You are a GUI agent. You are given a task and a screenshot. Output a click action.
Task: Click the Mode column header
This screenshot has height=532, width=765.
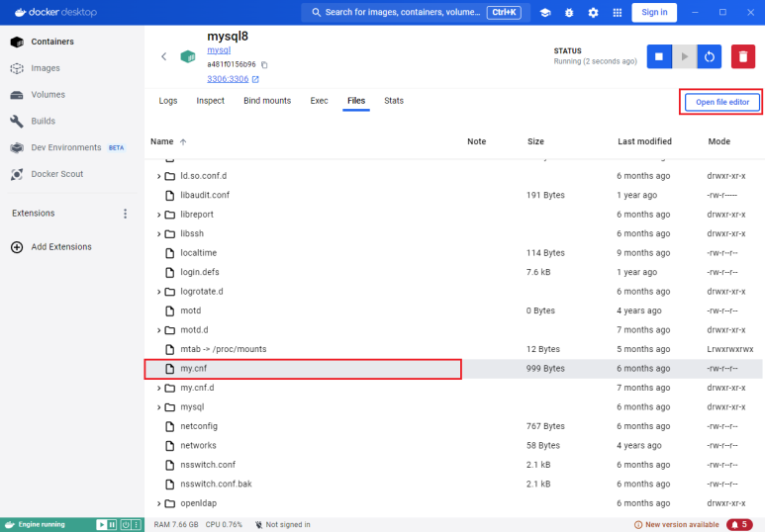719,141
